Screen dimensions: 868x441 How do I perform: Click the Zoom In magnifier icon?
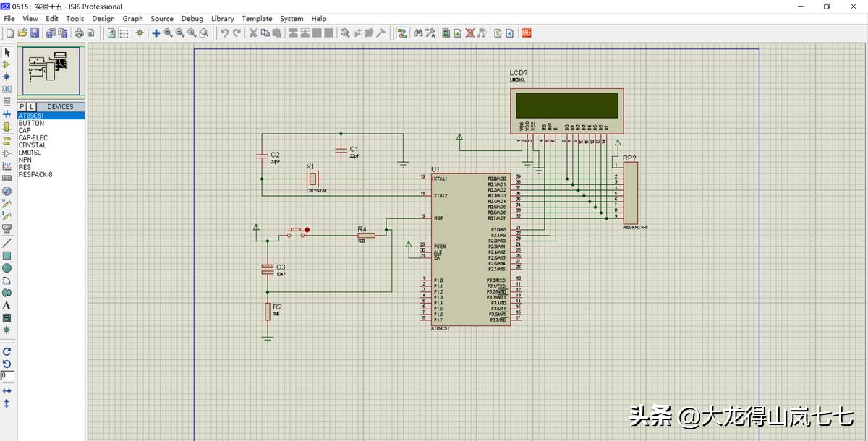point(168,33)
